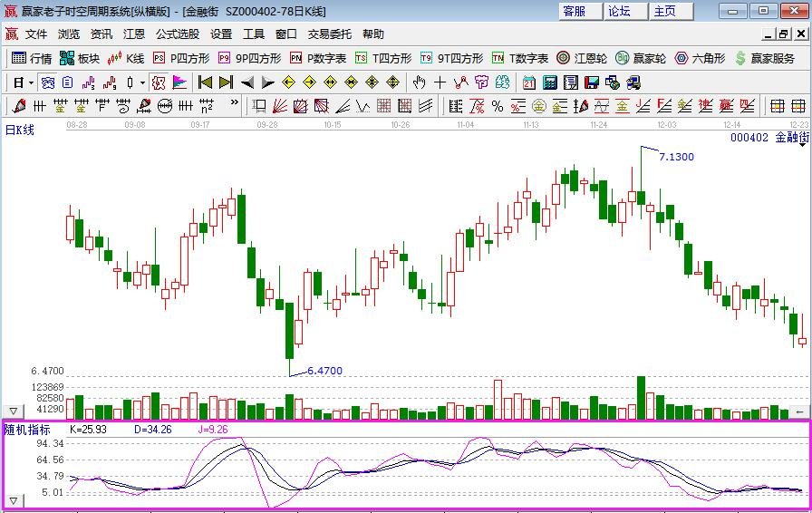Viewport: 812px width, 513px height.
Task: Step chart right with black right triangle
Action: coord(267,82)
